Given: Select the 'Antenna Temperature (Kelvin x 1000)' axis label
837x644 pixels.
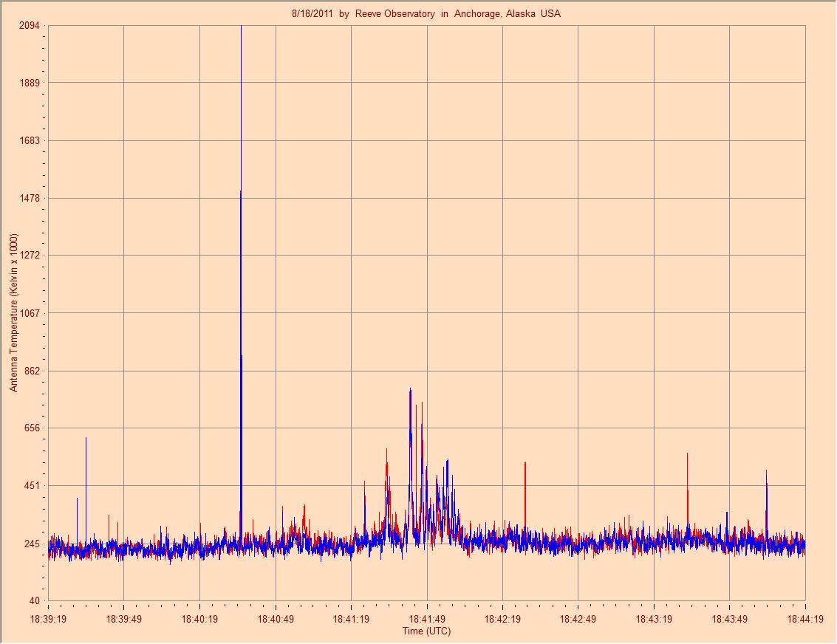Looking at the screenshot, I should [x=14, y=312].
